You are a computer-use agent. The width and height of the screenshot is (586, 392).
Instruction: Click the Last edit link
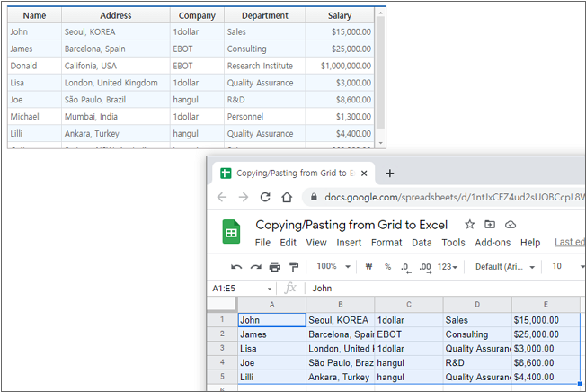(569, 242)
